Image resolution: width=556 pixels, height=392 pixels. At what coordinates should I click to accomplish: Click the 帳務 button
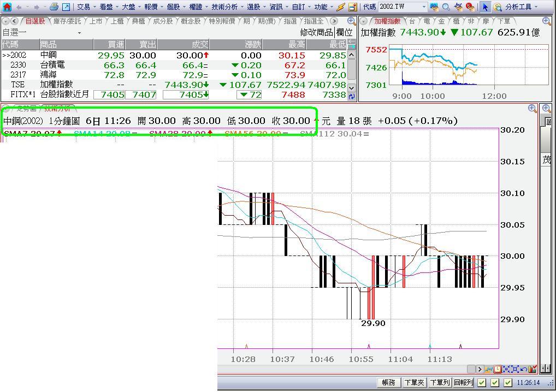pos(389,382)
